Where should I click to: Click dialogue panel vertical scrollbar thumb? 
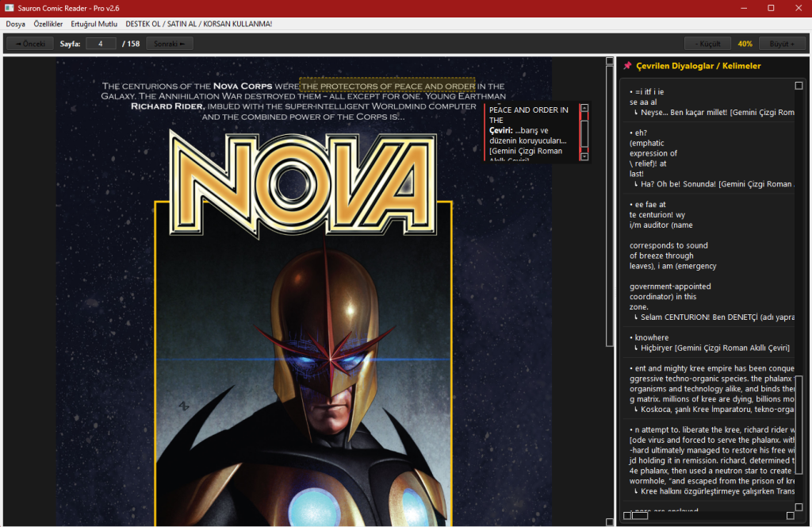[799, 425]
